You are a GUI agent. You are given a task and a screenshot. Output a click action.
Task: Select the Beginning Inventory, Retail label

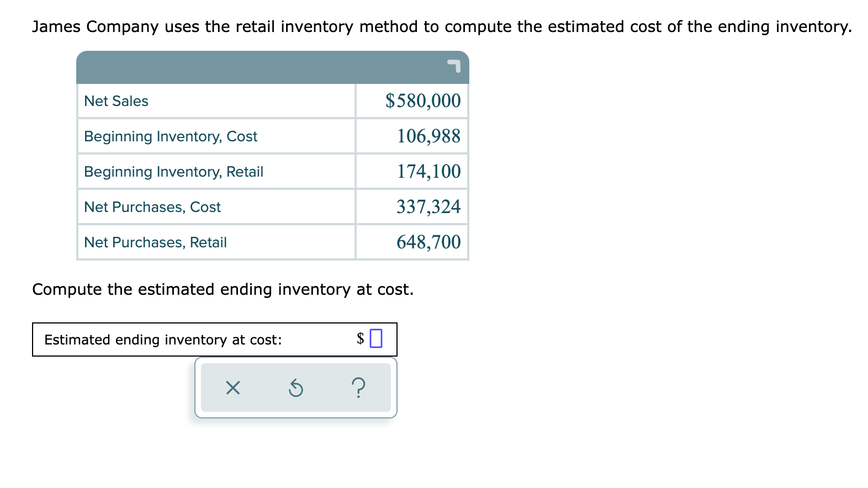click(173, 172)
